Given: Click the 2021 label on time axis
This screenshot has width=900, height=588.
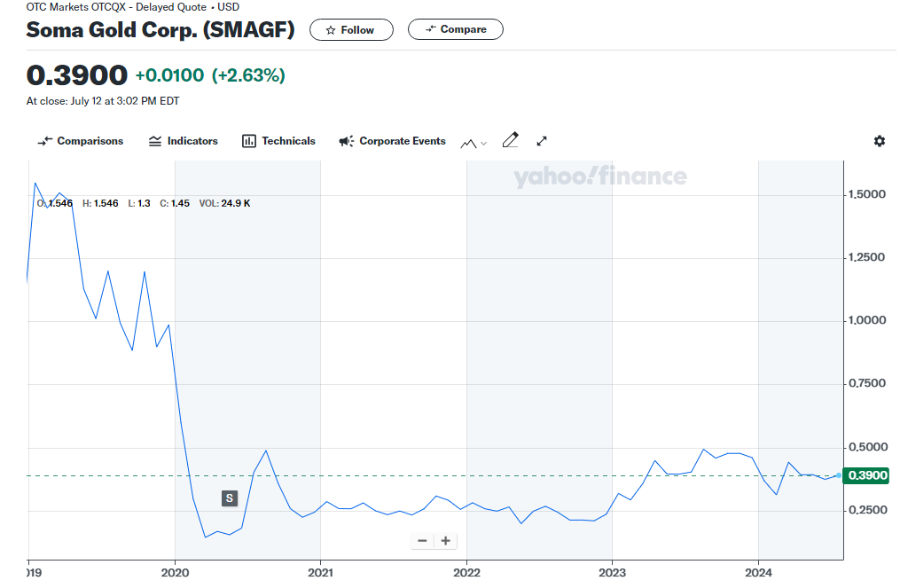Looking at the screenshot, I should [320, 573].
